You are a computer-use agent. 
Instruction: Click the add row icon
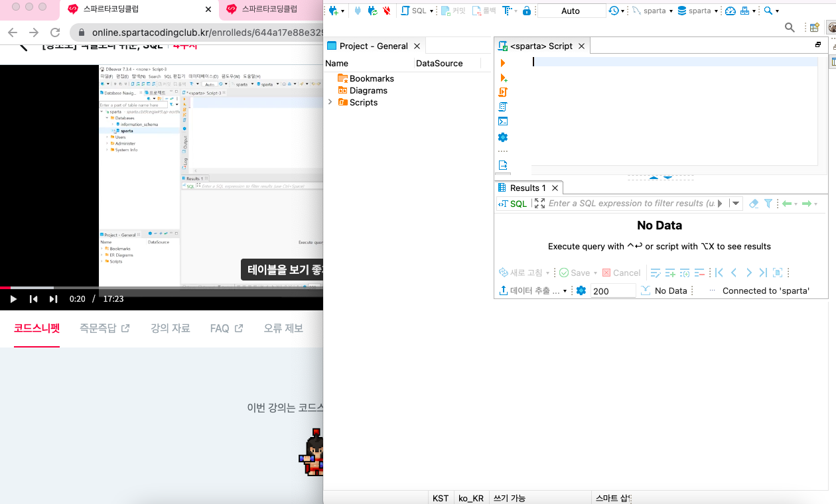click(670, 273)
